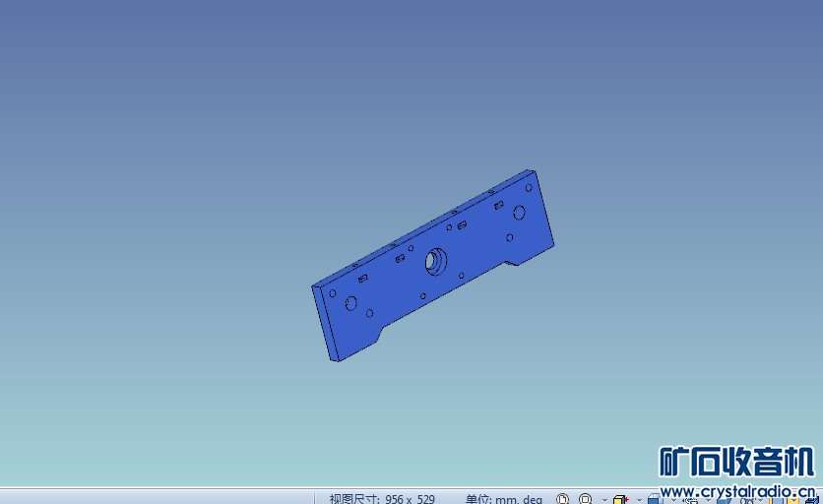Select the large central counterbored hole on plate
Image resolution: width=823 pixels, height=504 pixels.
pos(434,261)
